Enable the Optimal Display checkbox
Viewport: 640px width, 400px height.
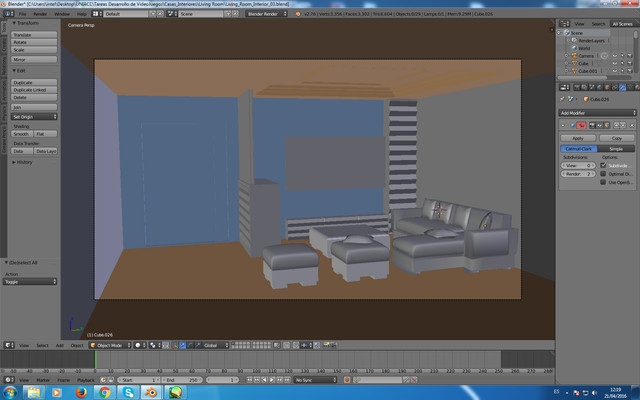tap(603, 174)
